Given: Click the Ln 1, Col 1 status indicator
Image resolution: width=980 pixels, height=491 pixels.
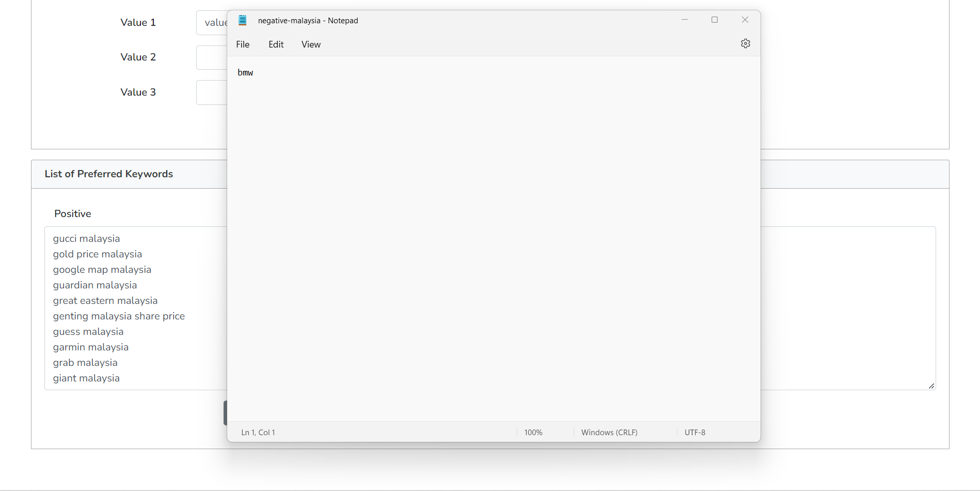Looking at the screenshot, I should (x=258, y=432).
